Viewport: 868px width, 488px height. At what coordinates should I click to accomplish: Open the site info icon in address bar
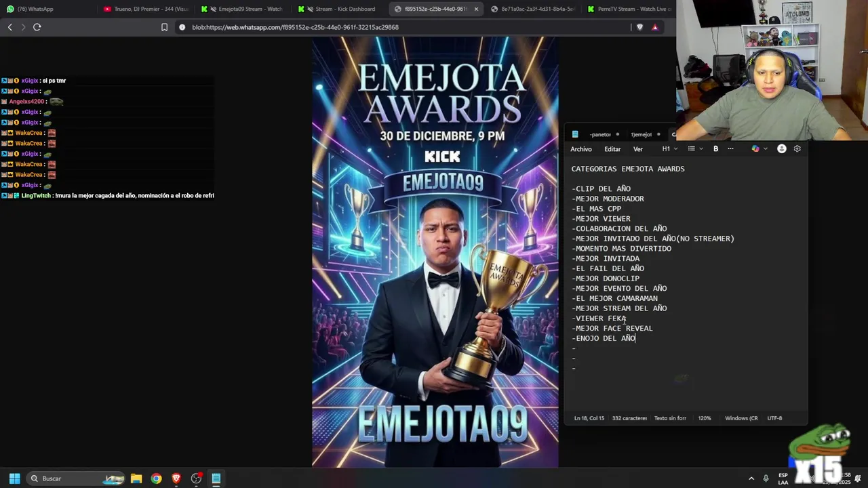point(182,27)
